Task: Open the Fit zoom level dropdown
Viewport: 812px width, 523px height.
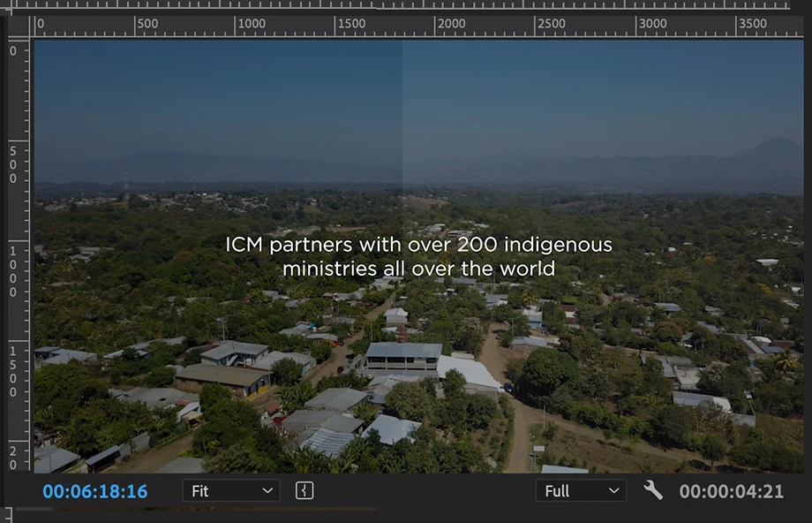Action: [x=231, y=491]
